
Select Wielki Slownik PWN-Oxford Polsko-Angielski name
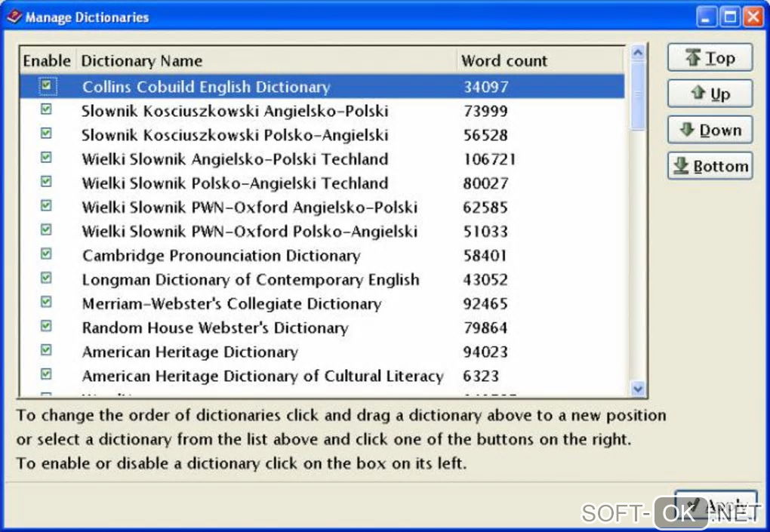(249, 231)
